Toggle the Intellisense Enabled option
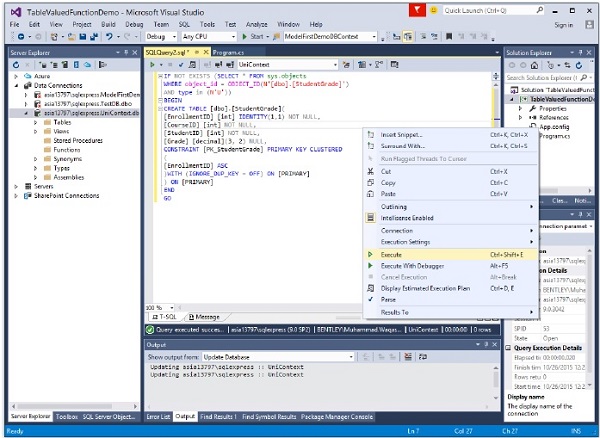Image resolution: width=600 pixels, height=438 pixels. [x=406, y=217]
